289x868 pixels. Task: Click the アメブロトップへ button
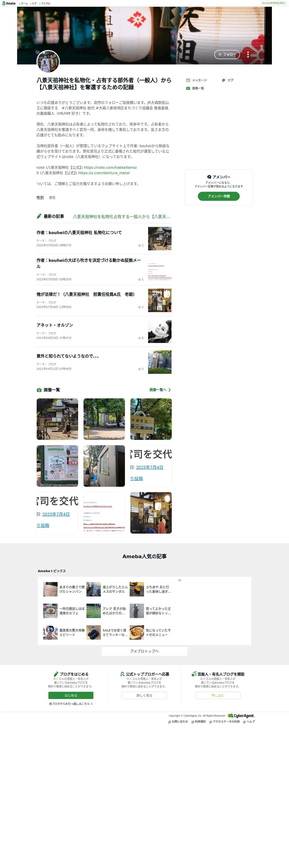coord(144,651)
